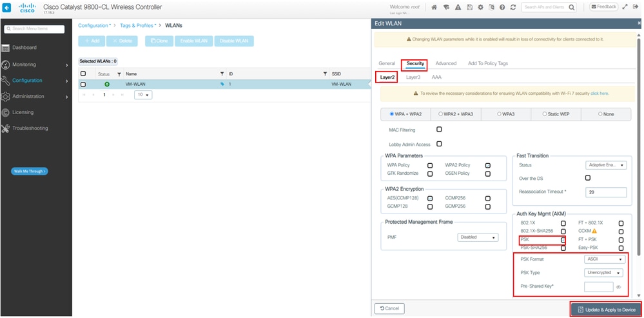Toggle Pre-Shared Key visibility eye icon
This screenshot has height=318, width=644.
[x=618, y=287]
